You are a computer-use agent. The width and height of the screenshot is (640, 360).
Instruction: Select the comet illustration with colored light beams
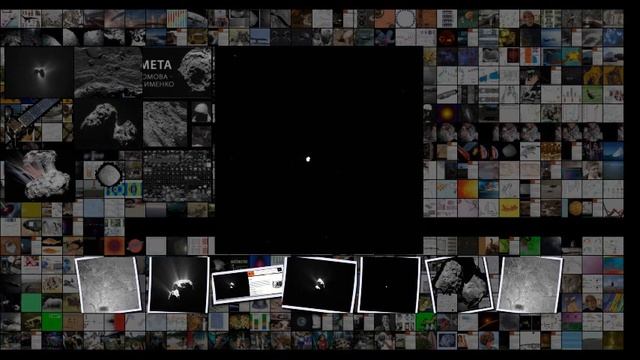[39, 175]
